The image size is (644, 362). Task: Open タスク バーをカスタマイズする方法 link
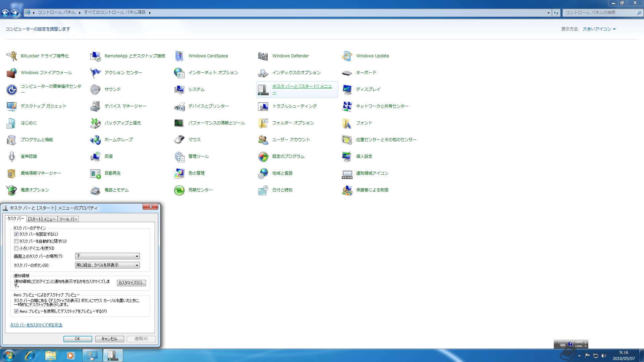(36, 325)
